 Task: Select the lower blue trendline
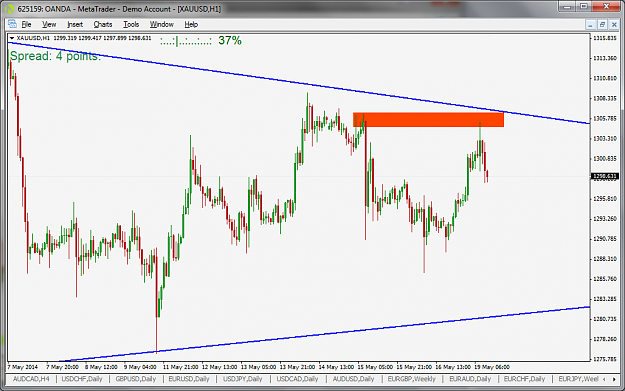click(x=324, y=334)
